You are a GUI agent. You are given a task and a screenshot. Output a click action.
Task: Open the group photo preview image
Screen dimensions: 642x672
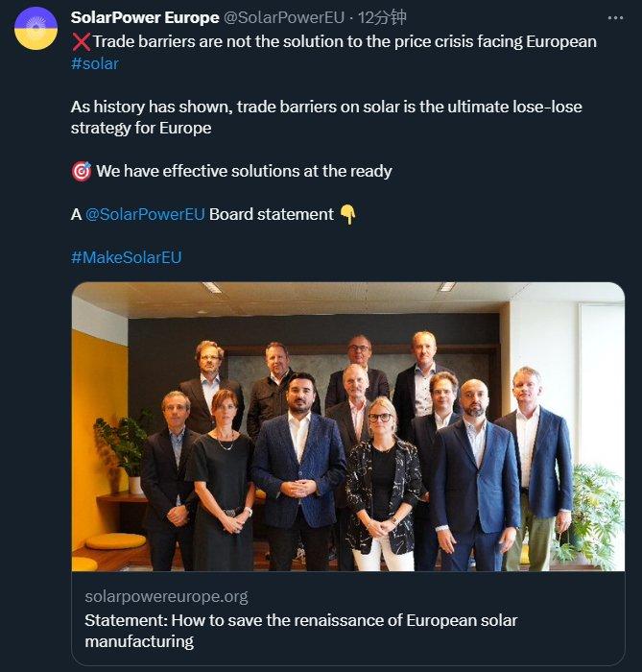coord(347,427)
